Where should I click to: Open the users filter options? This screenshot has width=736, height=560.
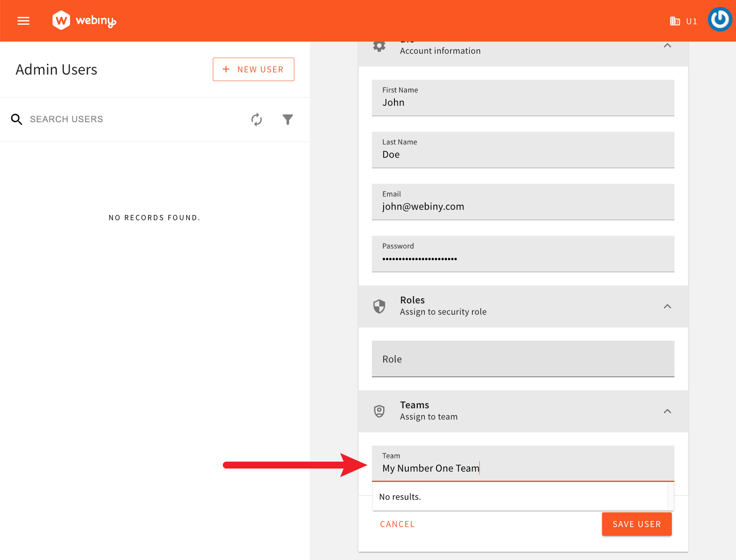click(x=287, y=119)
